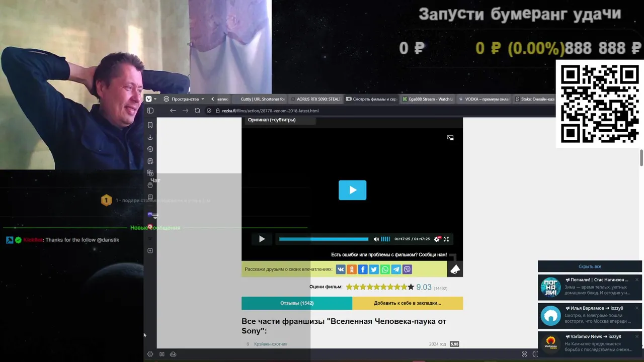Screen dimensions: 644x362
Task: Open the Notes panel in sidebar
Action: click(x=150, y=161)
